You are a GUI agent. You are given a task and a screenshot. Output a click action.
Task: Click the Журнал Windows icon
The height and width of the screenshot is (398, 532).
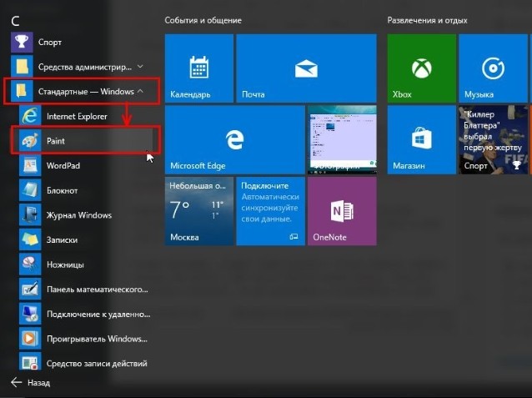tap(30, 215)
